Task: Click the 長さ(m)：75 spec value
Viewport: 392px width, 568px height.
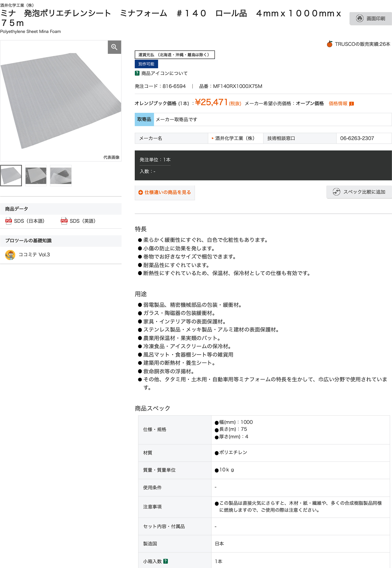Action: [x=233, y=429]
